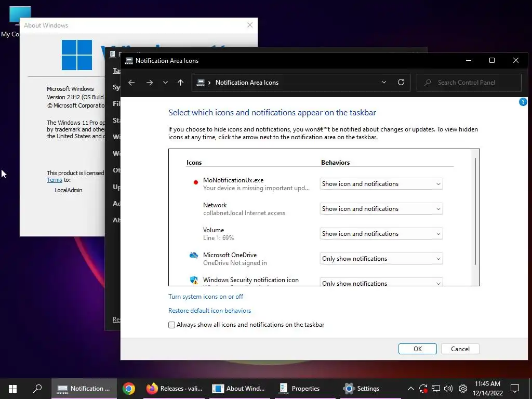Open the taskbar clock and date
Viewport: 532px width, 399px height.
(x=487, y=389)
